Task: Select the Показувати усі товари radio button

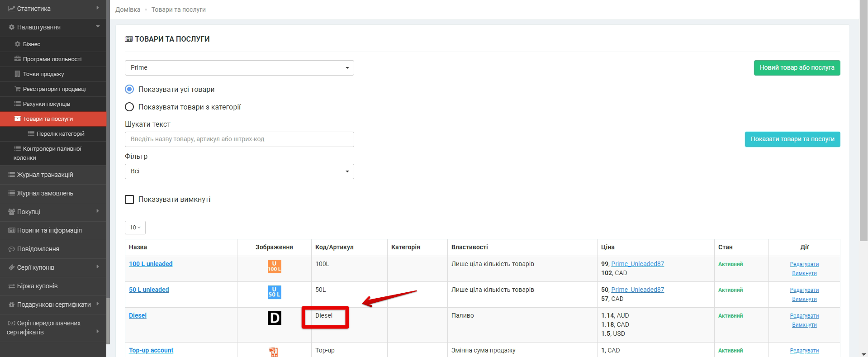Action: (x=129, y=90)
